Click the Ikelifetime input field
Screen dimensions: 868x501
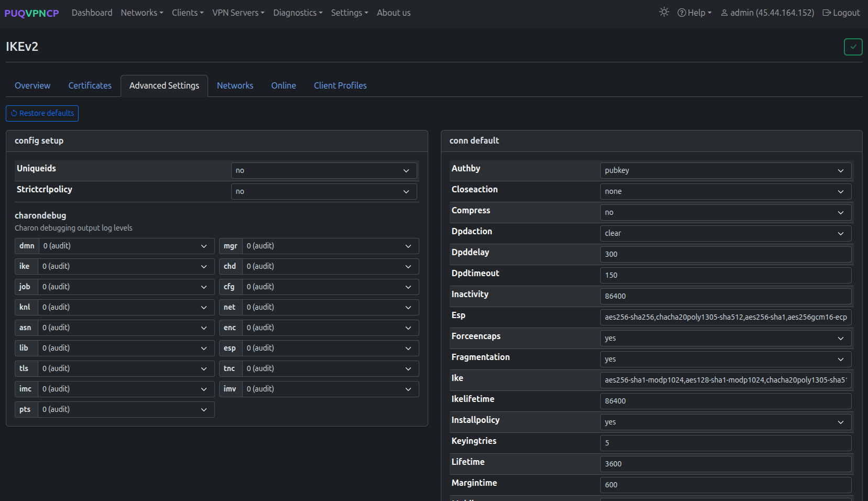(x=725, y=401)
